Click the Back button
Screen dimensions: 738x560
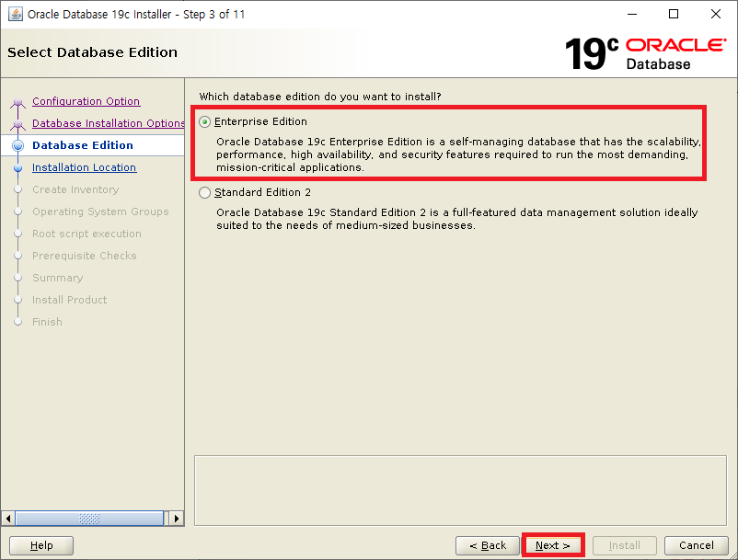pyautogui.click(x=488, y=545)
